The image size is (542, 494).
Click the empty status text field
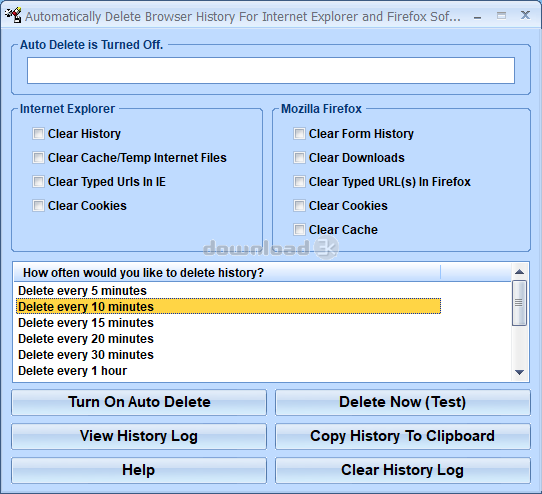[x=271, y=71]
